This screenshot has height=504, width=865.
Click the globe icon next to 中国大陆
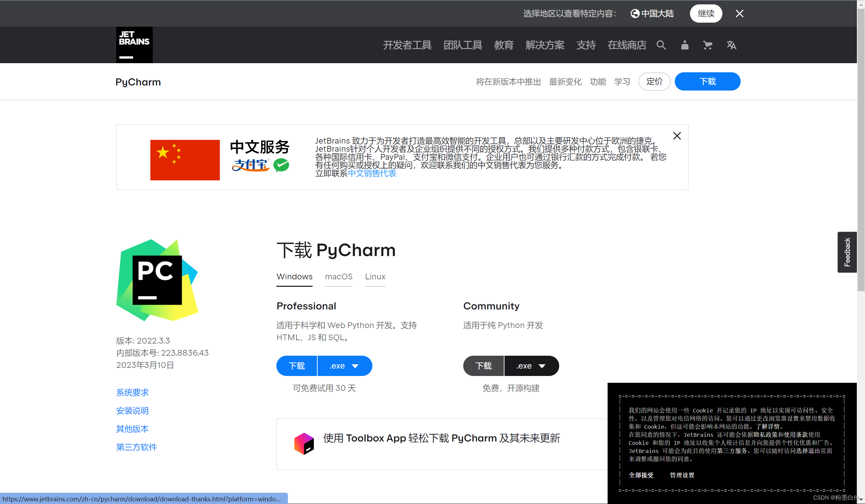[635, 14]
